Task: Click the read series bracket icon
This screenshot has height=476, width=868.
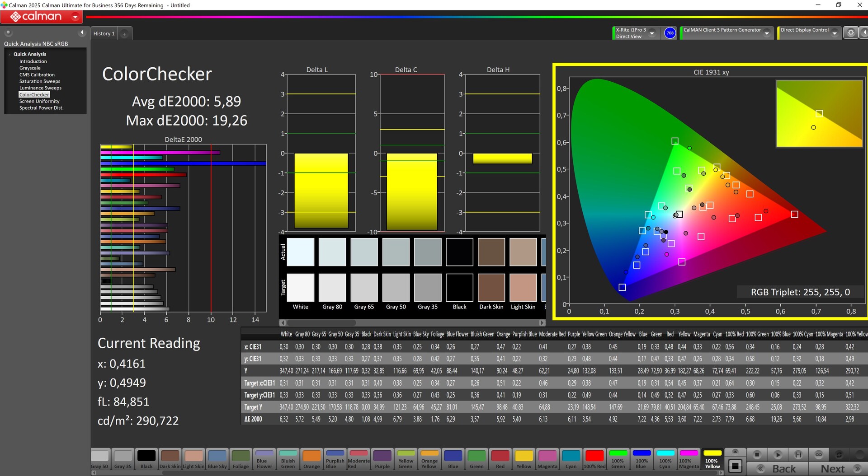Action: tap(798, 454)
